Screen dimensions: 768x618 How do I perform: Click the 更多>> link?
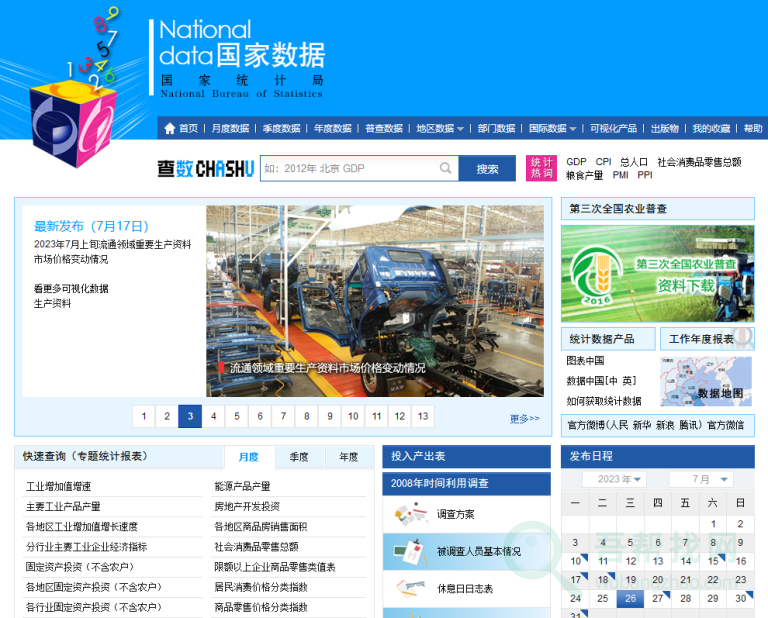[524, 418]
